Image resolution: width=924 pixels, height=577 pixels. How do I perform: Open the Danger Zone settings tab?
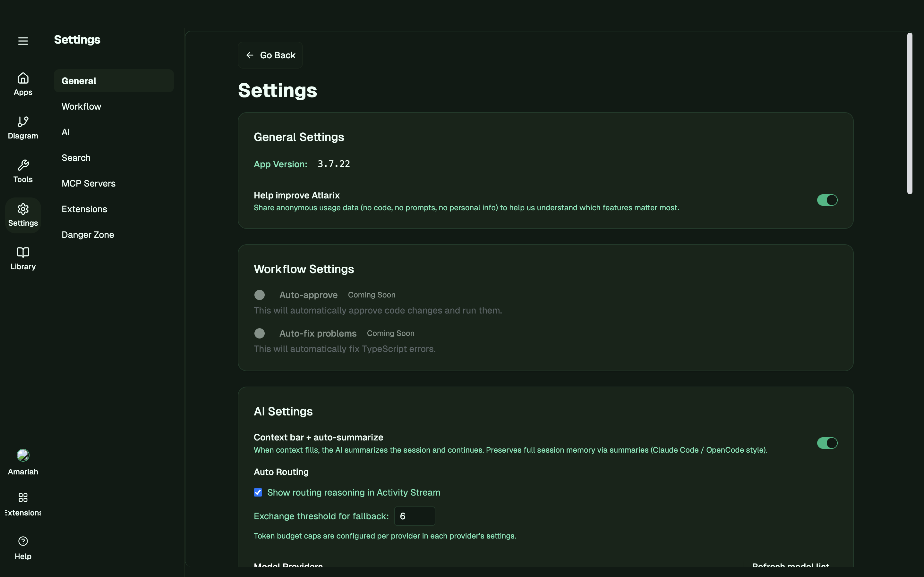88,234
